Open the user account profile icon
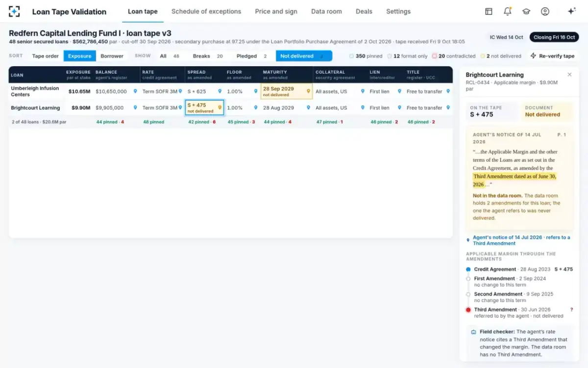The height and width of the screenshot is (368, 588). pyautogui.click(x=545, y=11)
